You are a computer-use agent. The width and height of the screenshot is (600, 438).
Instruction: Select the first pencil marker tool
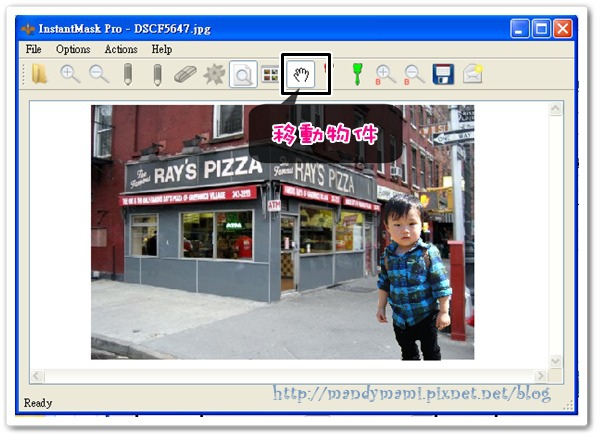[128, 74]
